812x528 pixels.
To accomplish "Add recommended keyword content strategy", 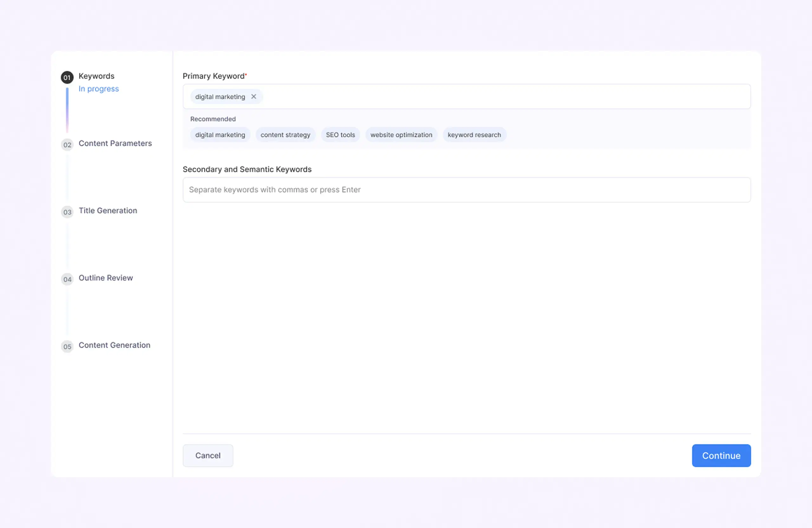I will click(x=285, y=135).
